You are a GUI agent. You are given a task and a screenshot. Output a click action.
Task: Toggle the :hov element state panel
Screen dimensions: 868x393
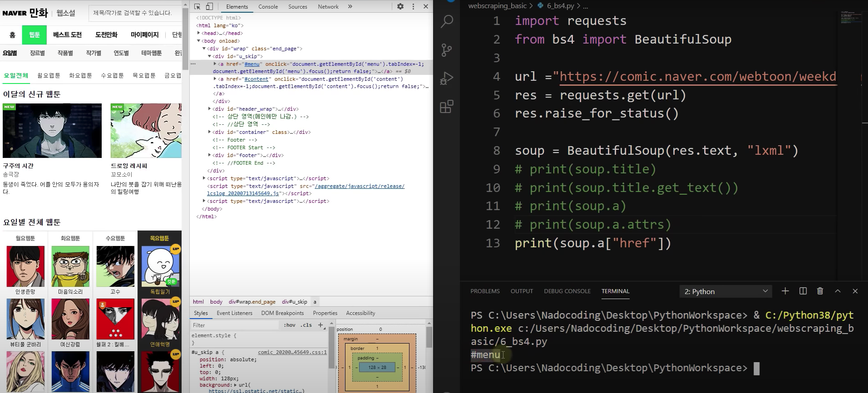(289, 325)
